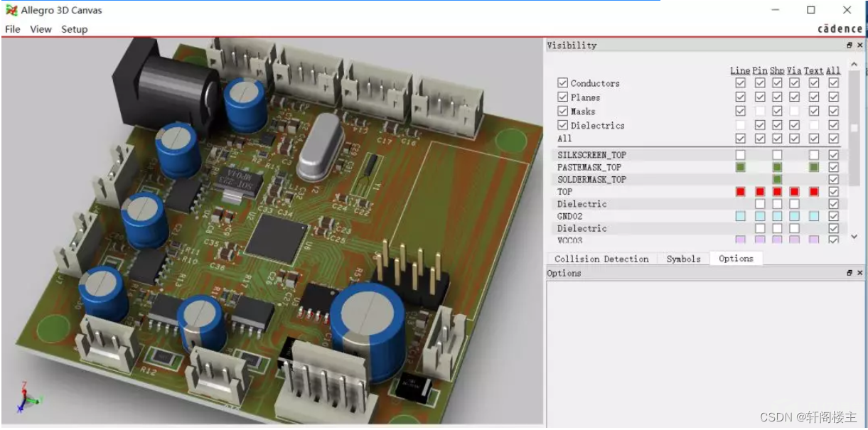
Task: Select the PASTEMASK_TOP layer name
Action: tap(589, 167)
